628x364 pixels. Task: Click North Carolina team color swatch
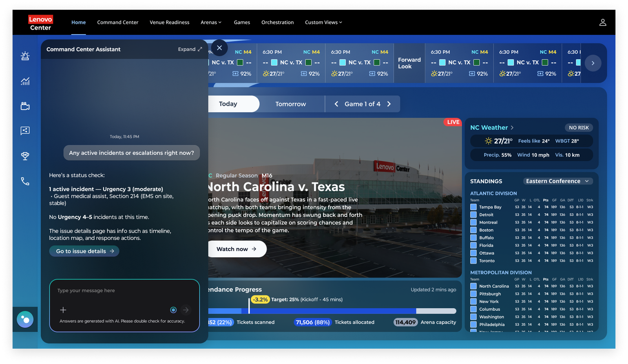click(x=473, y=286)
